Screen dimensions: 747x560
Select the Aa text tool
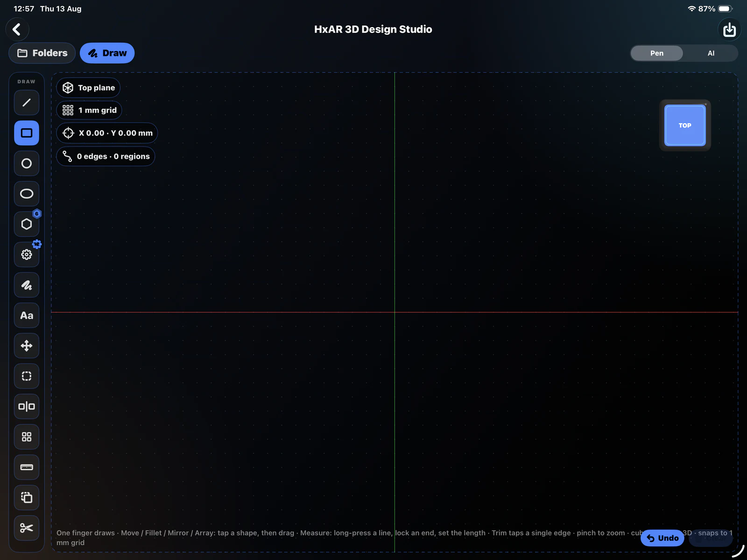(27, 315)
